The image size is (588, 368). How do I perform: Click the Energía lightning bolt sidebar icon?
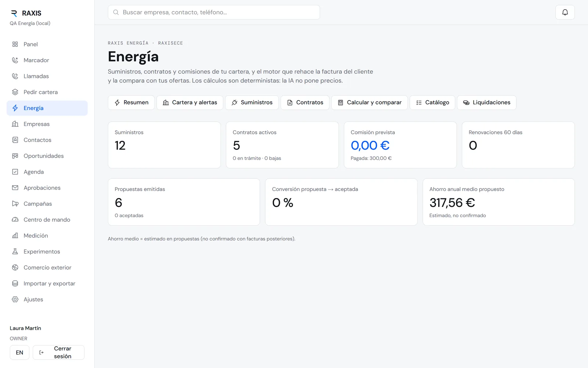pyautogui.click(x=15, y=108)
